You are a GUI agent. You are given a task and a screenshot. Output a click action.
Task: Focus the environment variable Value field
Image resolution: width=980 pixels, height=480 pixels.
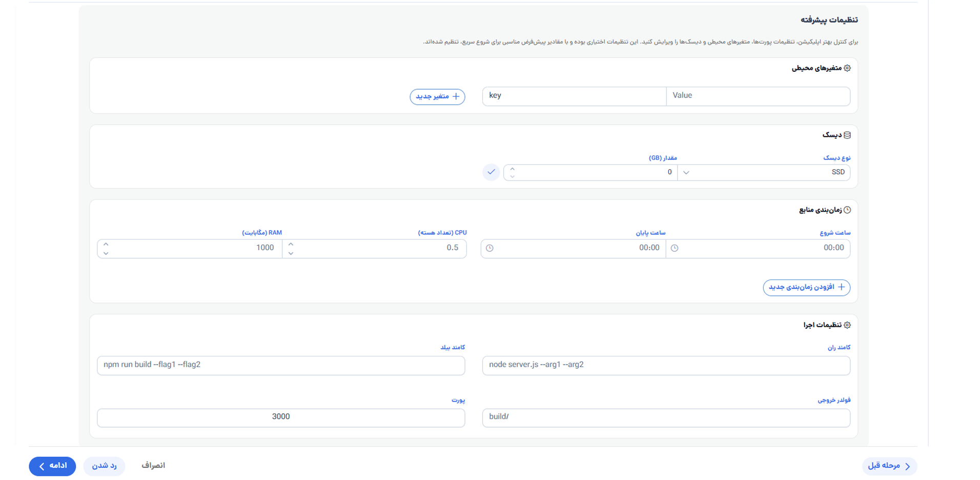[758, 96]
